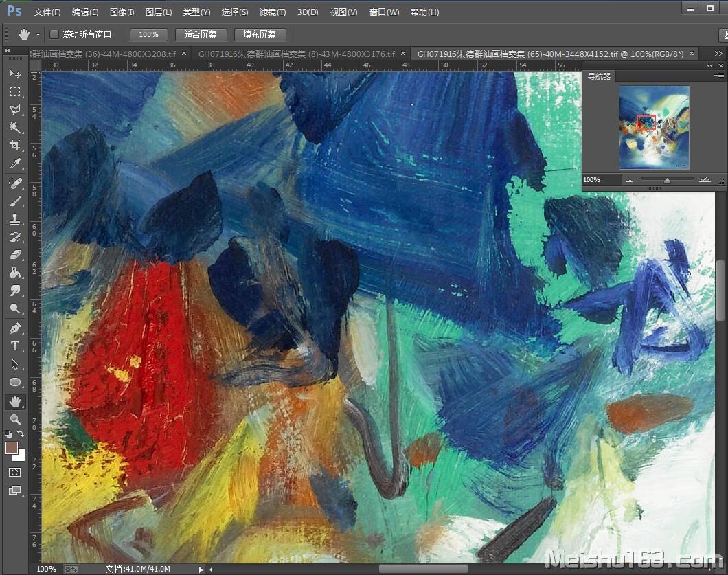Close the (65)-40M-3448X4152.tif tab
This screenshot has width=728, height=575.
coord(692,54)
